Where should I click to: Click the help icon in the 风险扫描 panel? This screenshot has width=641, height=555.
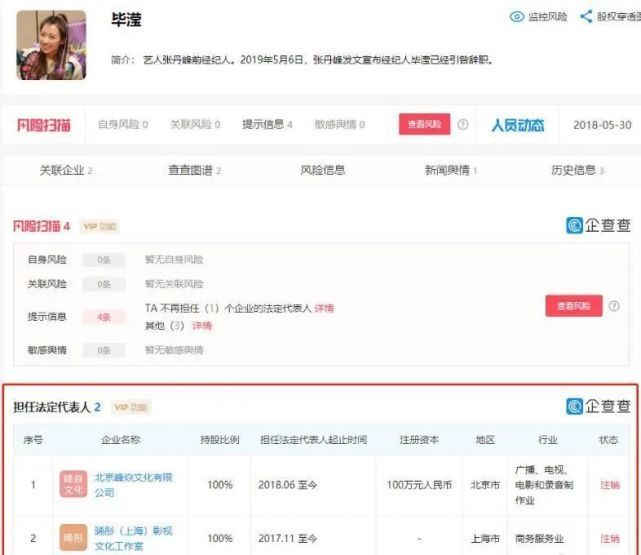point(614,306)
